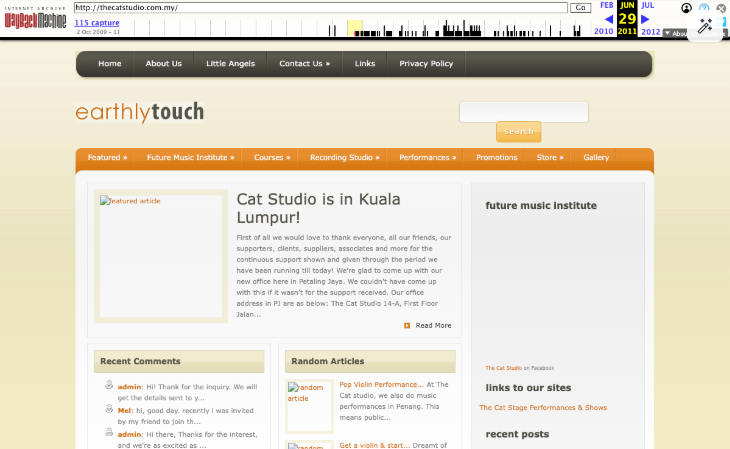This screenshot has height=449, width=730.
Task: Go to next capture blue arrow
Action: pos(645,19)
